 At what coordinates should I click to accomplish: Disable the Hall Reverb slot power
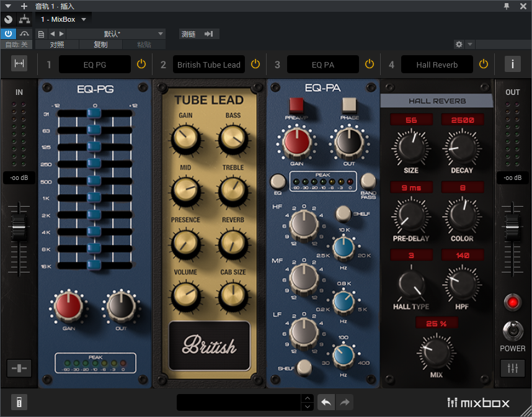[x=484, y=65]
